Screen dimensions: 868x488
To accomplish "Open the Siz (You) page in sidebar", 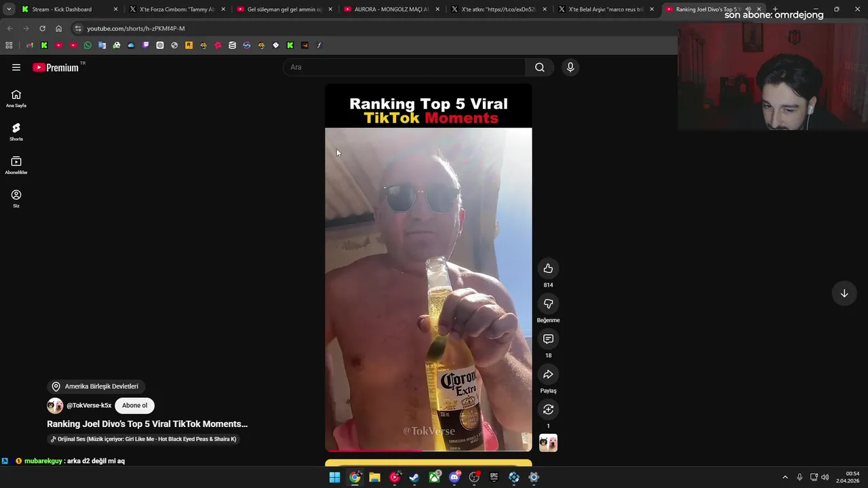I will 16,199.
